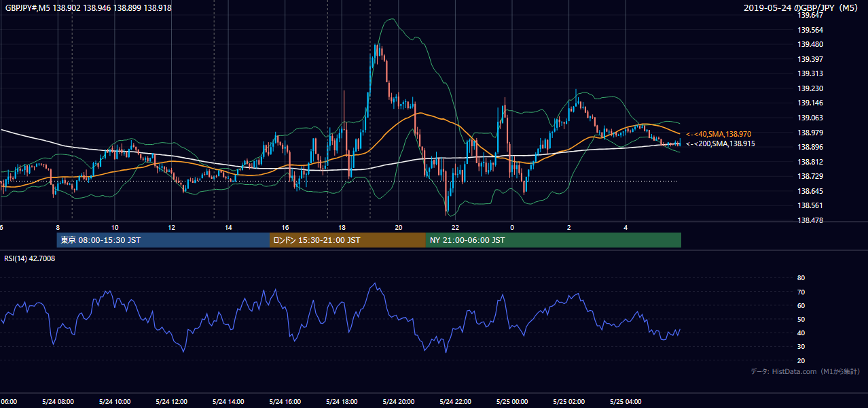Screen dimensions: 868x408
Task: Click RSI scale level 50
Action: click(x=801, y=320)
